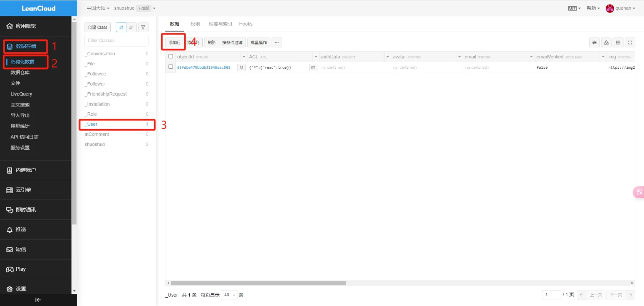This screenshot has width=644, height=306.
Task: Sort classes in descending order
Action: pyautogui.click(x=131, y=28)
